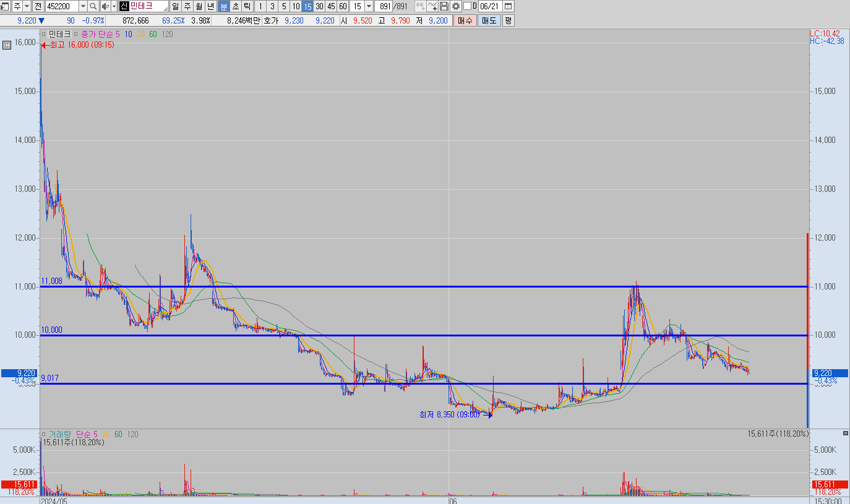Viewport: 850px width, 504px height.
Task: Click the 60 price moving-average legend
Action: [x=153, y=34]
